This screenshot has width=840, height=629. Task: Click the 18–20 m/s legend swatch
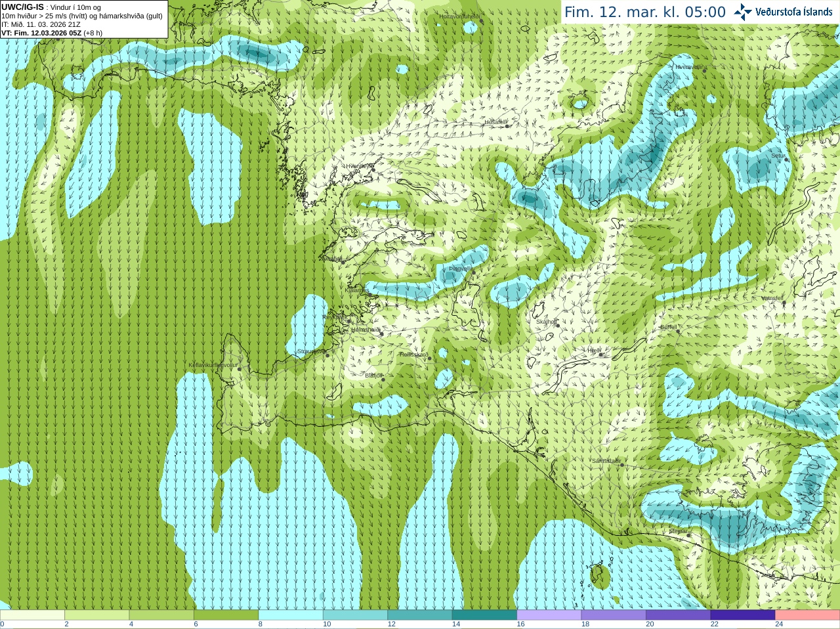(x=614, y=615)
